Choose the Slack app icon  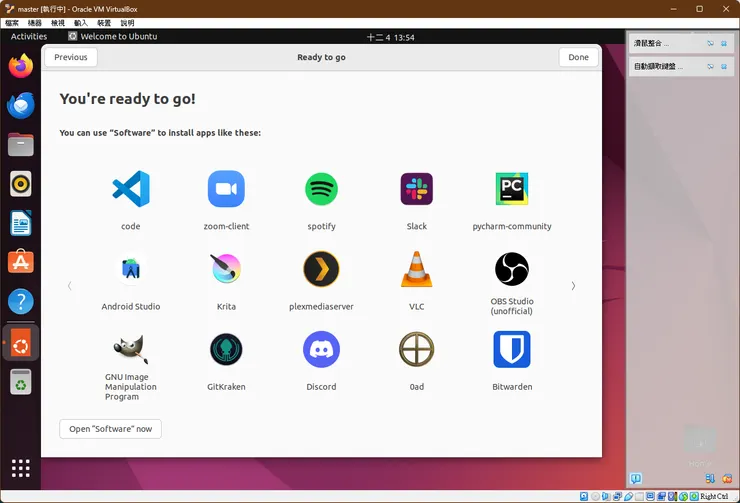click(417, 189)
